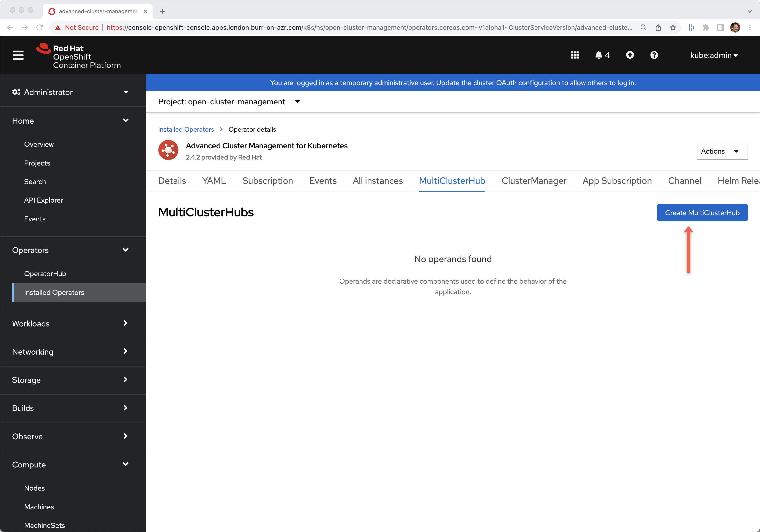Switch to the YAML tab
Screen dimensions: 760x532
click(x=214, y=181)
